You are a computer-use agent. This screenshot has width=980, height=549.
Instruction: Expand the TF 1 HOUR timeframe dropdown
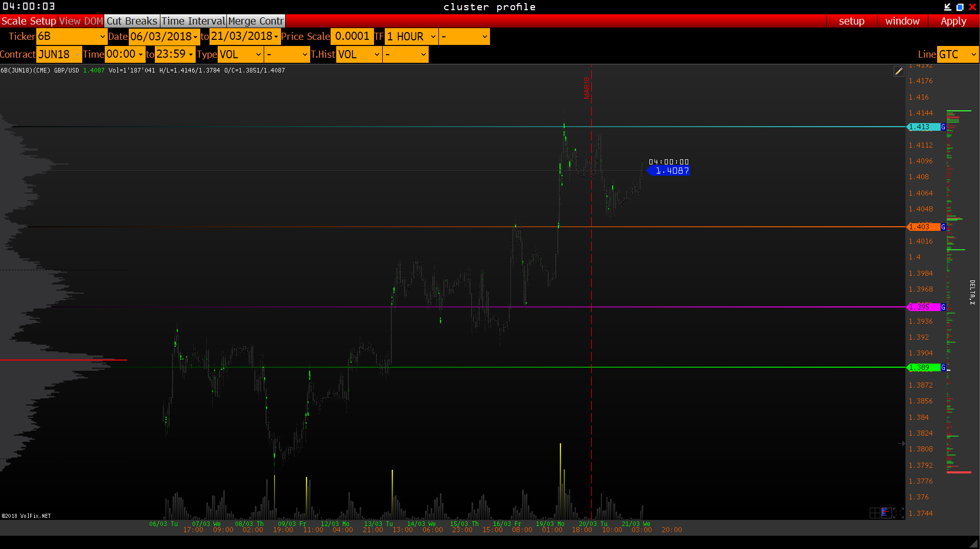[x=411, y=37]
